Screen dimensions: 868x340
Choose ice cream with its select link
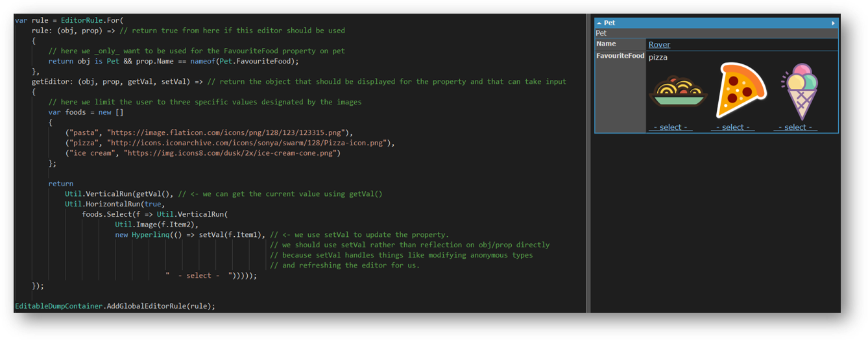[795, 127]
